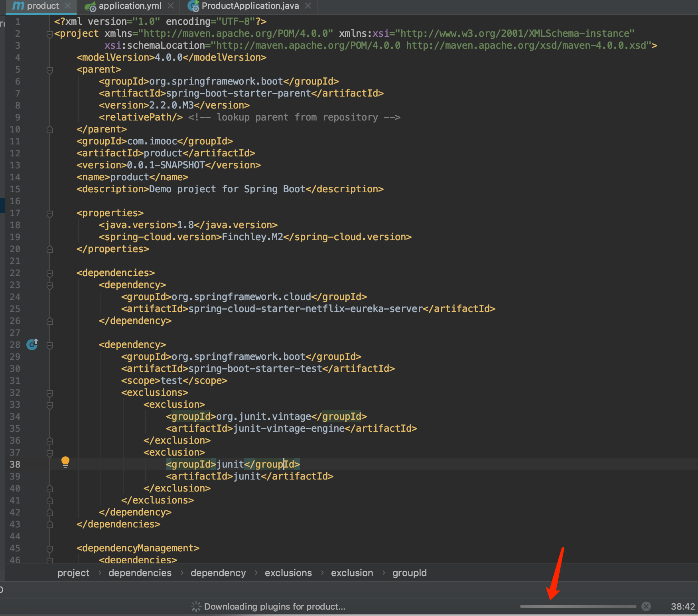This screenshot has width=698, height=616.
Task: Collapse the parent block on line 5
Action: click(50, 70)
